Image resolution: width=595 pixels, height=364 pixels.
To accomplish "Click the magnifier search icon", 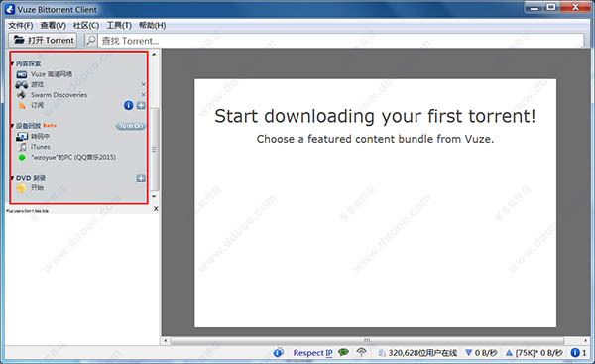I will (x=90, y=40).
